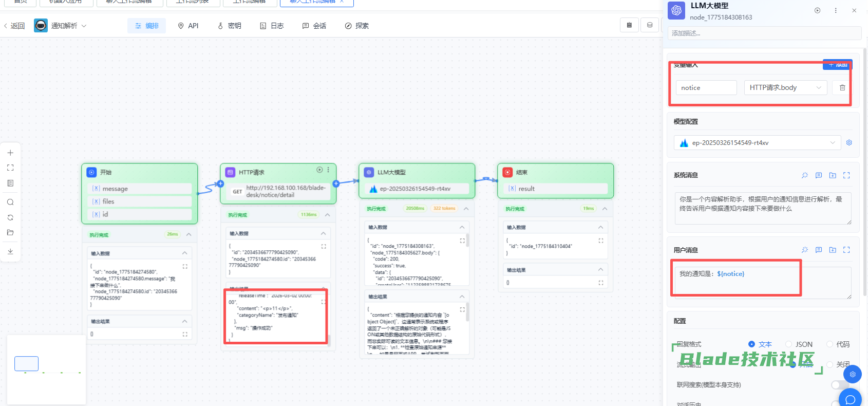Open model settings gear beside model selector
The width and height of the screenshot is (868, 406).
tap(849, 143)
